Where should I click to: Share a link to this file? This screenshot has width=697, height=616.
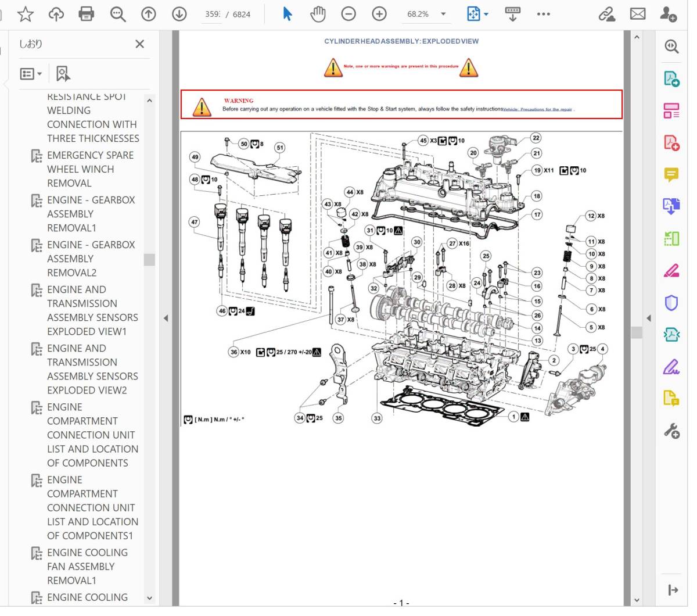pyautogui.click(x=607, y=14)
